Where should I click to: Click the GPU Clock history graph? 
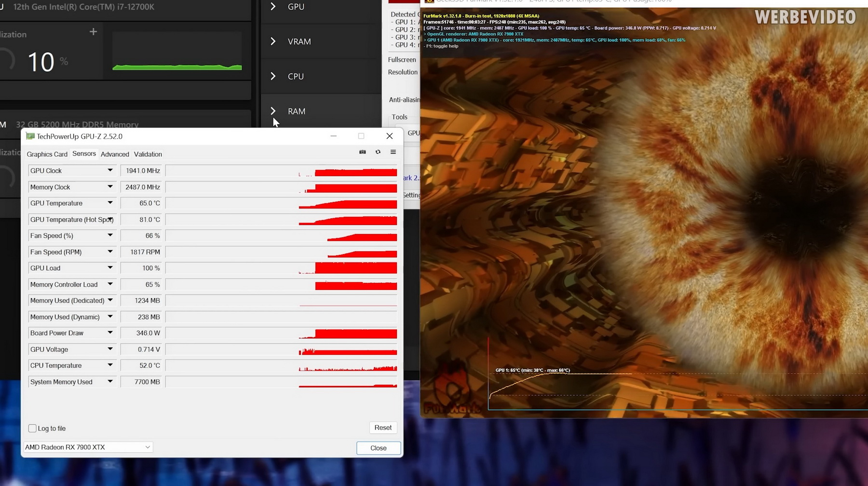(x=282, y=171)
